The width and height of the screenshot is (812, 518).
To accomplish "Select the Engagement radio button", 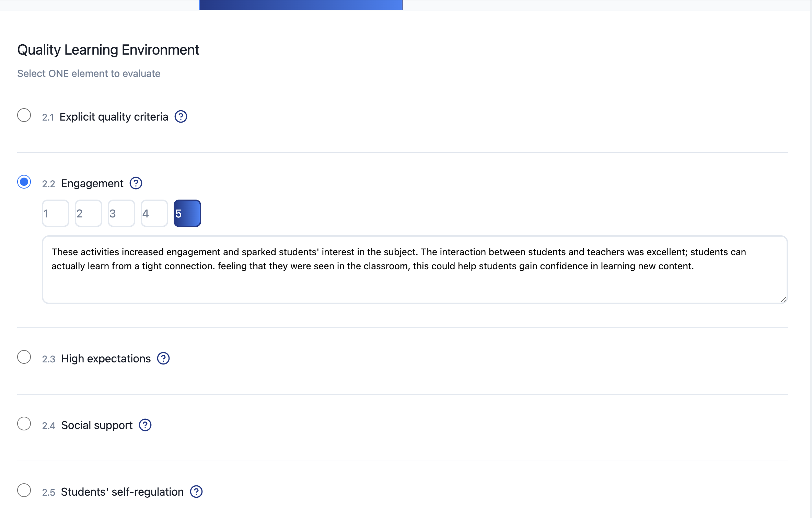I will [x=24, y=182].
